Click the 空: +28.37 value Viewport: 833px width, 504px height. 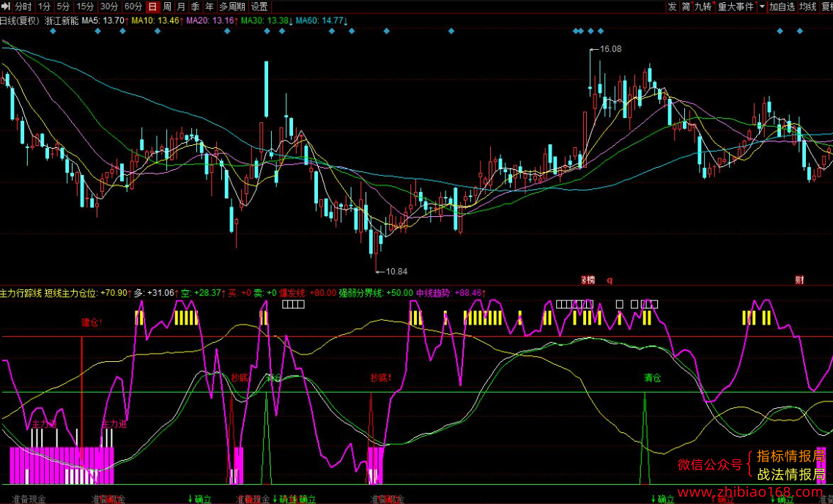(x=203, y=292)
